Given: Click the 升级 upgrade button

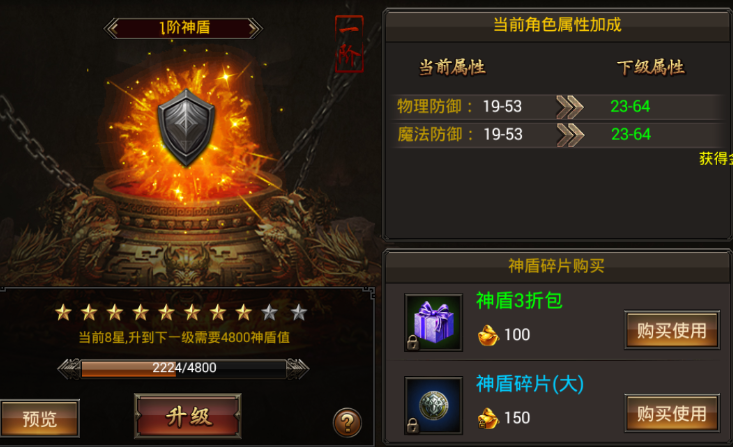Looking at the screenshot, I should [x=188, y=416].
